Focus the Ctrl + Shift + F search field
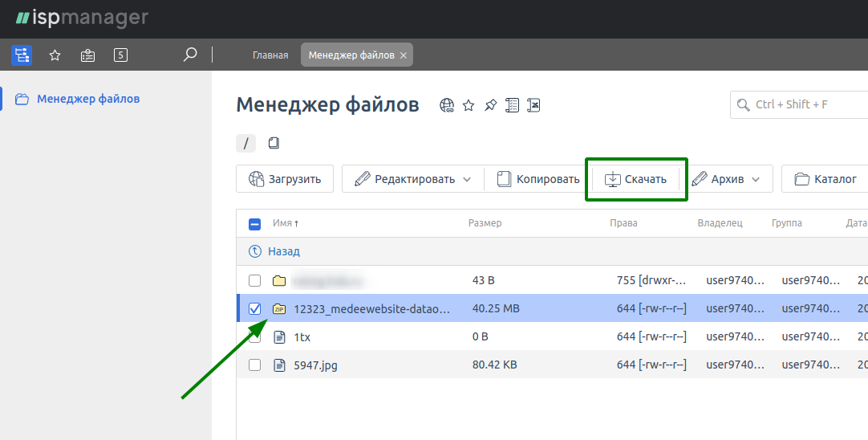This screenshot has height=440, width=868. click(x=799, y=104)
